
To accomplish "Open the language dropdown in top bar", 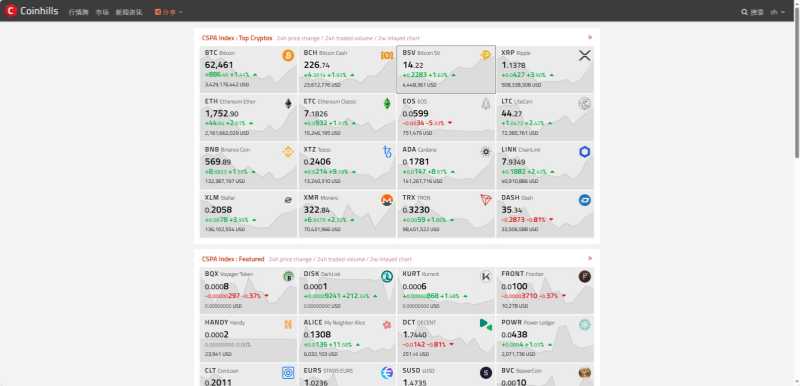I will click(778, 12).
